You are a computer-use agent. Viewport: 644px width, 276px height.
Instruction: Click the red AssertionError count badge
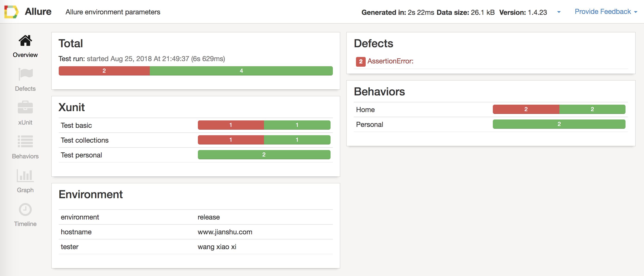tap(361, 61)
